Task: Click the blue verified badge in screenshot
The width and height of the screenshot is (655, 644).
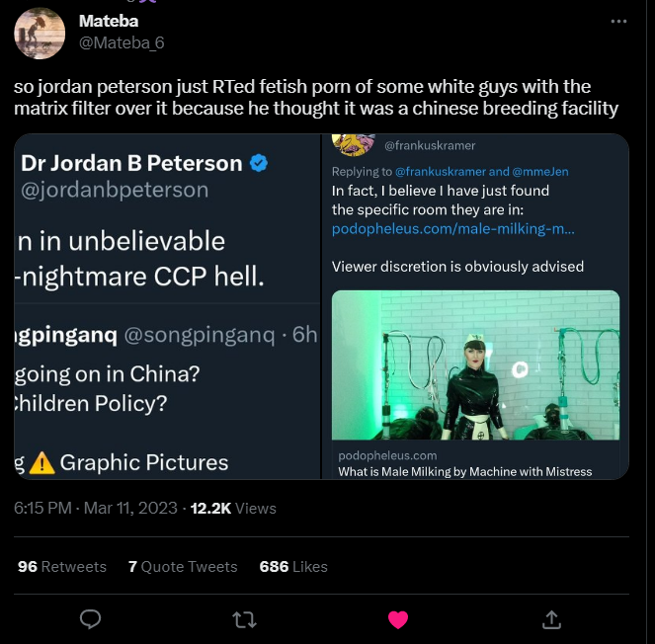Action: click(x=258, y=163)
